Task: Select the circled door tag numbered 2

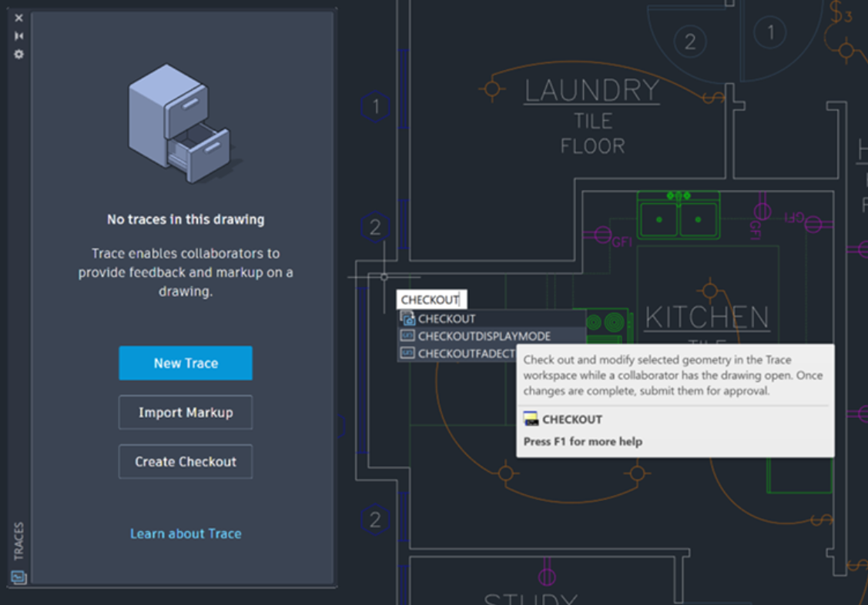Action: [x=689, y=41]
